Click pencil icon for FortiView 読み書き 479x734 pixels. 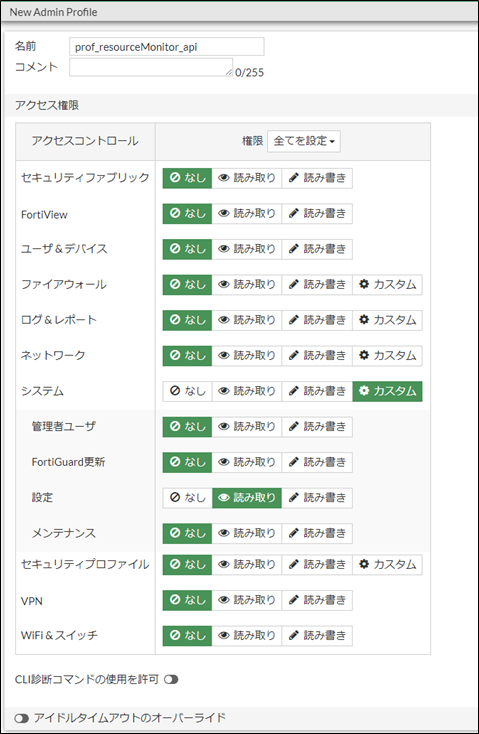click(294, 213)
